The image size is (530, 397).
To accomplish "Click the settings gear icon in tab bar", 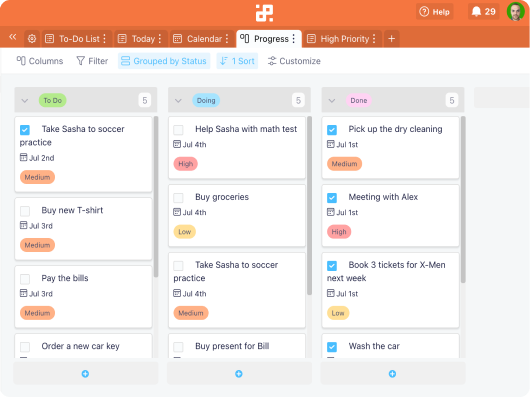I will coord(32,39).
